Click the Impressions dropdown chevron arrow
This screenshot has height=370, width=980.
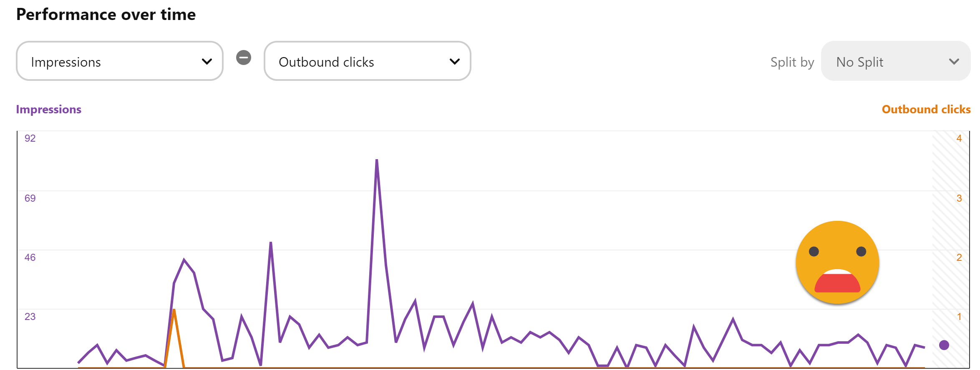(207, 62)
